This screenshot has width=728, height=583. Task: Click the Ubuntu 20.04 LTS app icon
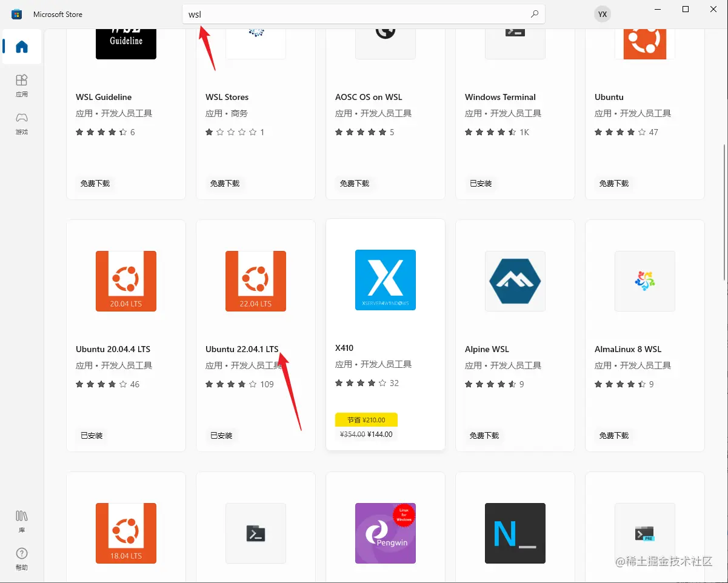point(126,281)
